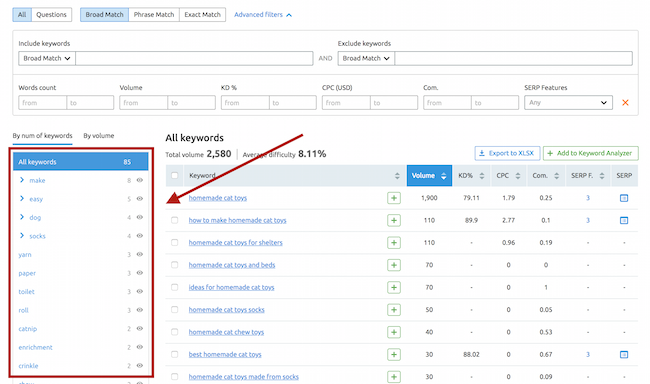650x384 pixels.
Task: Toggle eye icon for 'roll' group
Action: (x=140, y=310)
